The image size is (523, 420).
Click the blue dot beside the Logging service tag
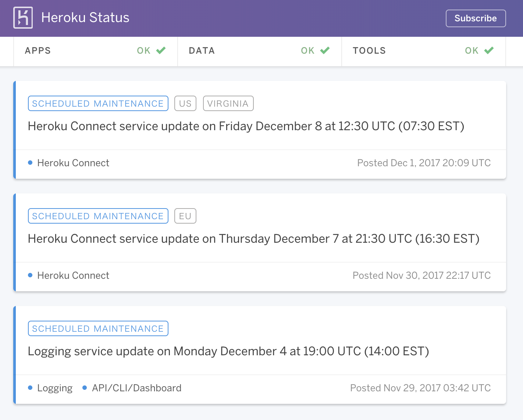pos(30,388)
